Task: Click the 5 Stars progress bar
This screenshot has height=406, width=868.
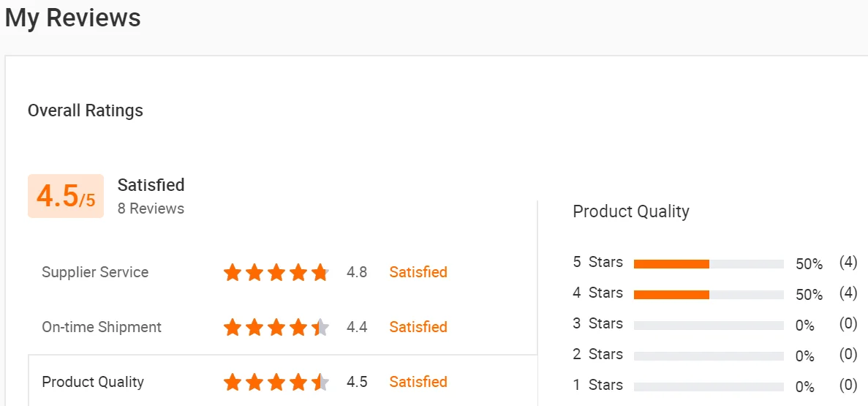Action: coord(708,264)
